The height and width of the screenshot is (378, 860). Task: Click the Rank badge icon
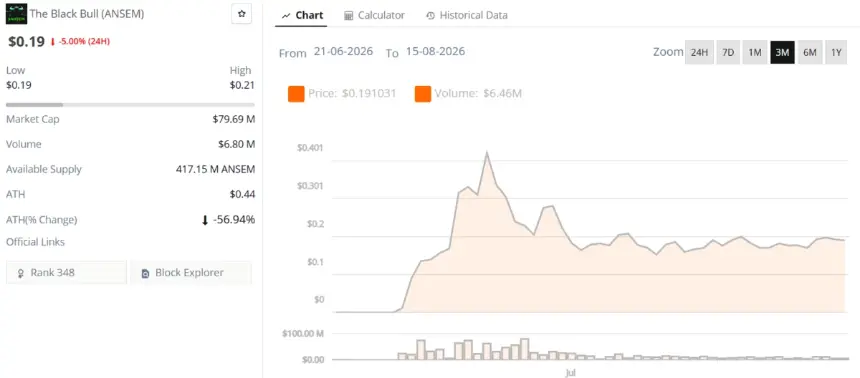[x=21, y=273]
